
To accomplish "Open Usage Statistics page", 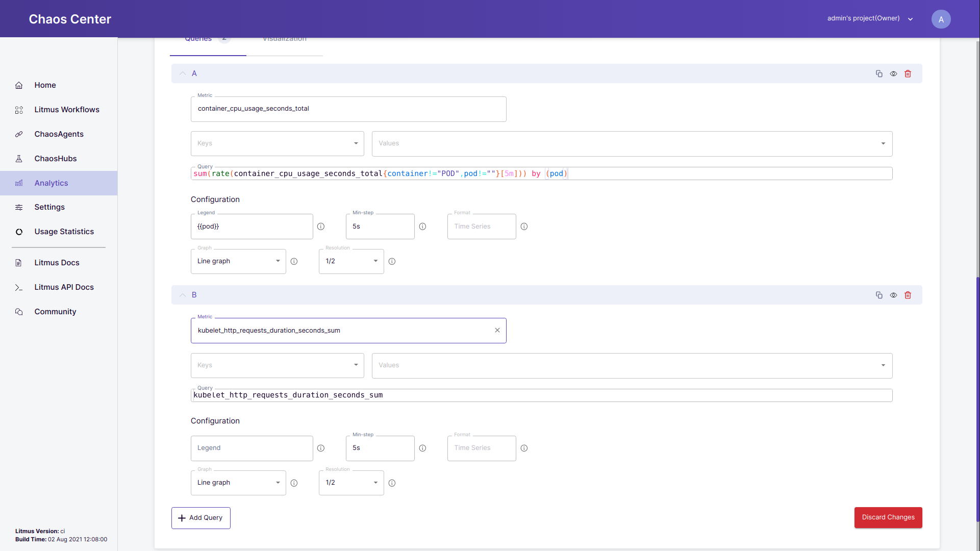I will (64, 232).
